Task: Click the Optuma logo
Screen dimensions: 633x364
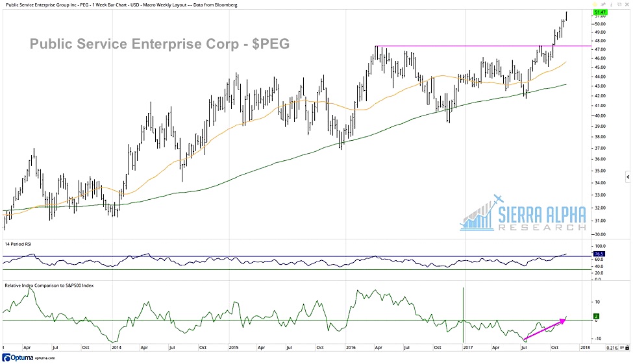Action: click(18, 358)
